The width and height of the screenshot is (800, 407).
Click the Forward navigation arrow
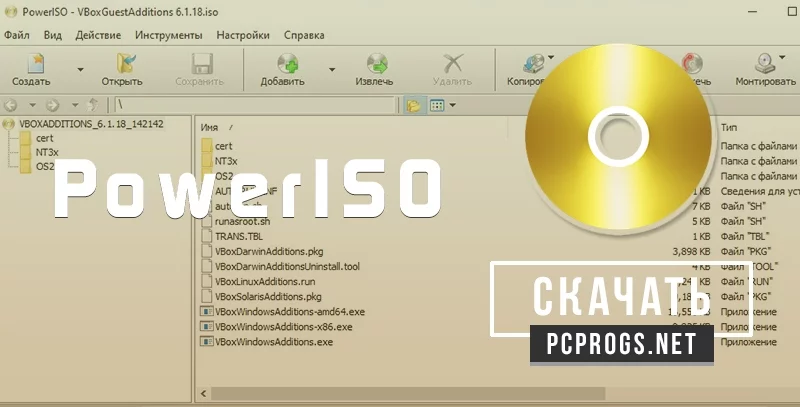[53, 105]
